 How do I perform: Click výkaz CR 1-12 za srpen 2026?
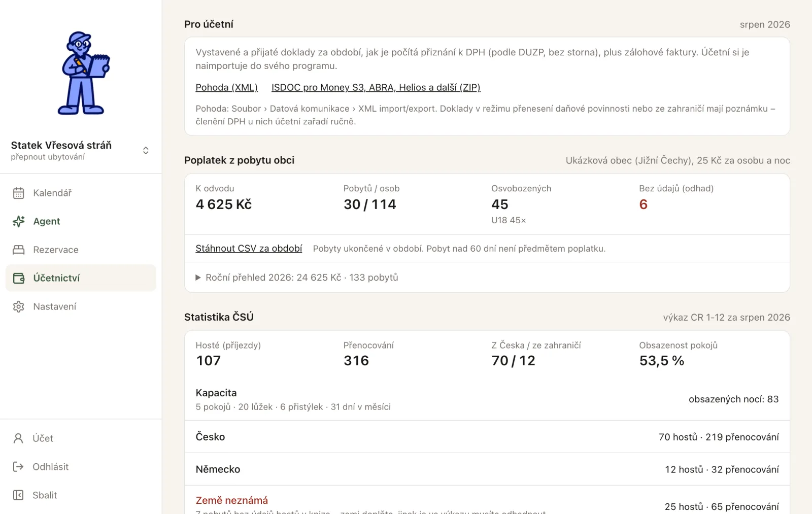[x=727, y=317]
